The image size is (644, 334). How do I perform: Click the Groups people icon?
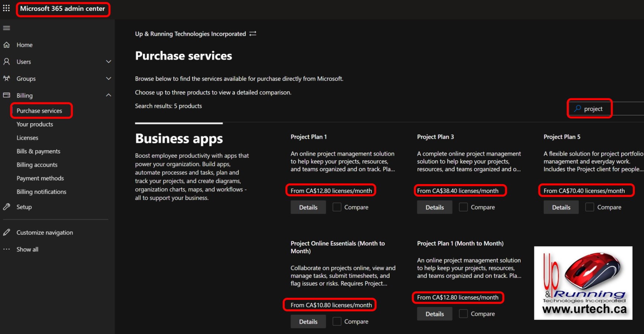[6, 78]
